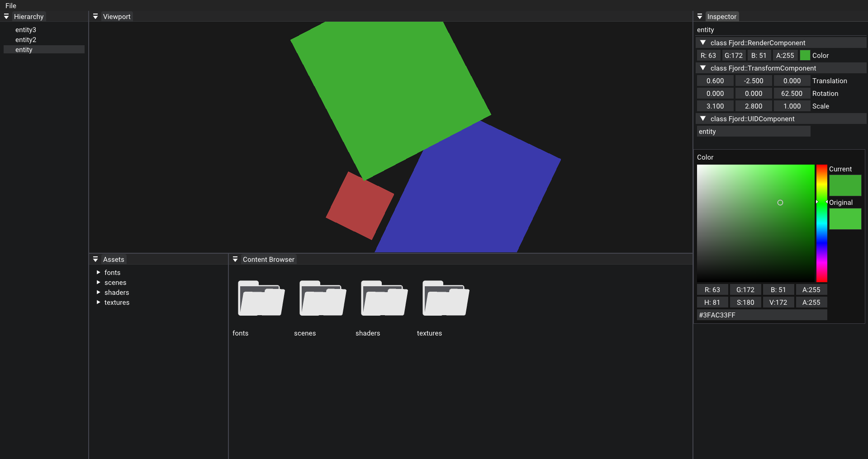The width and height of the screenshot is (868, 459).
Task: Click the Translation Y field -2.500
Action: click(x=754, y=81)
